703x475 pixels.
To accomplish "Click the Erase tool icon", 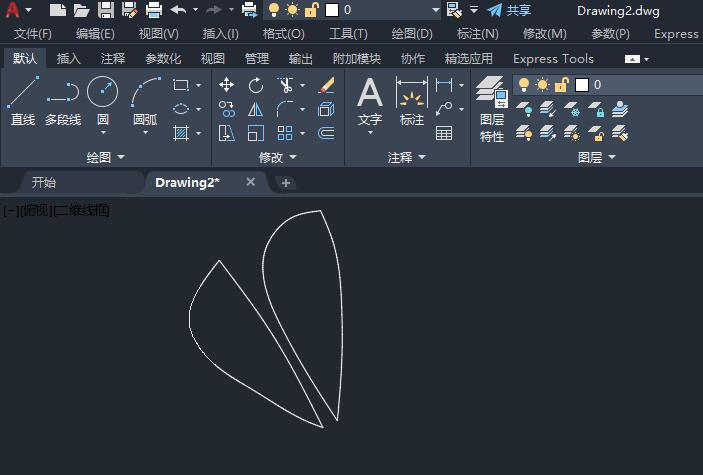I will click(x=326, y=85).
